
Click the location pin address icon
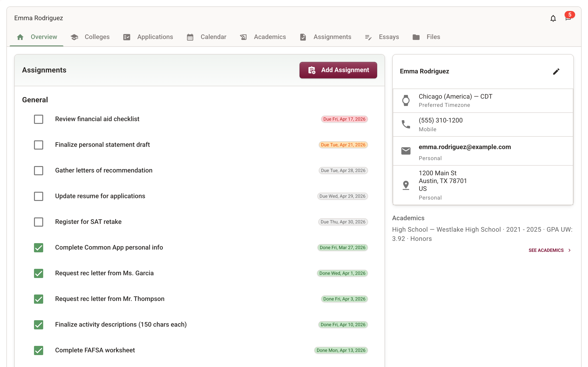pos(406,185)
